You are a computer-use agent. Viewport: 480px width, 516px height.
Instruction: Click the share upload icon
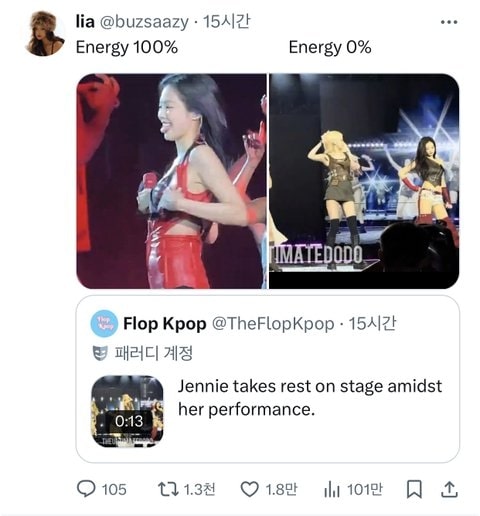[x=449, y=489]
